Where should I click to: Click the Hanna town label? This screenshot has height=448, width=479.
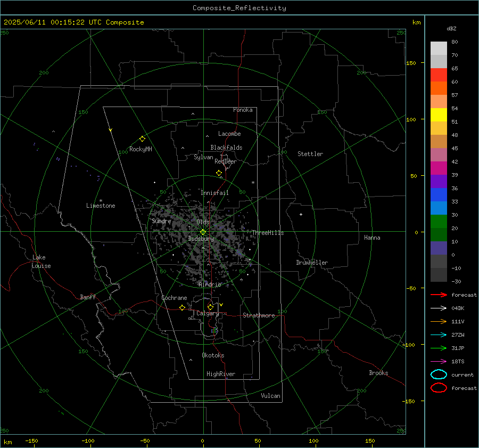click(372, 238)
